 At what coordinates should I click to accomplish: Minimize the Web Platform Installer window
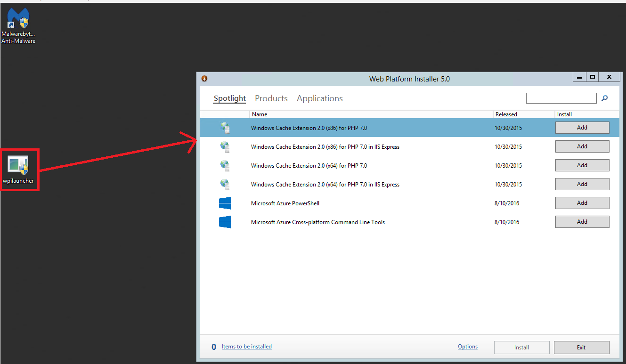pos(579,77)
